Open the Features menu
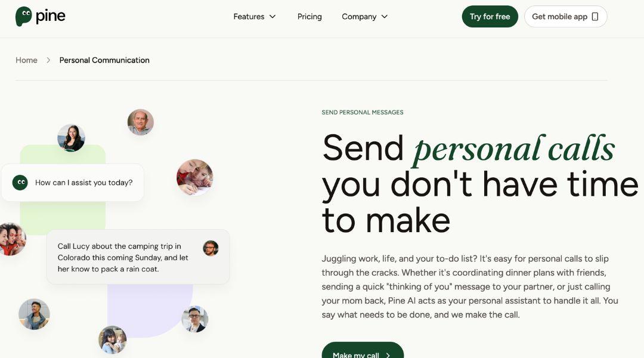This screenshot has width=644, height=358. point(255,17)
